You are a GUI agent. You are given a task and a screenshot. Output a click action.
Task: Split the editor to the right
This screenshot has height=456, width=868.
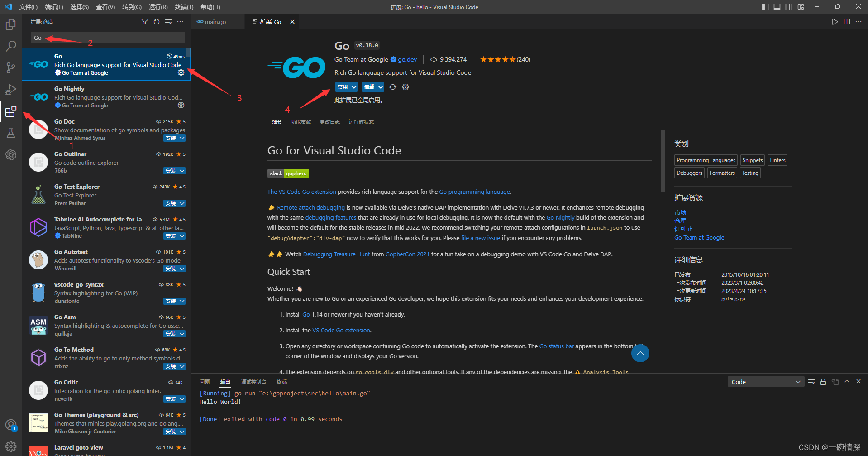(847, 22)
